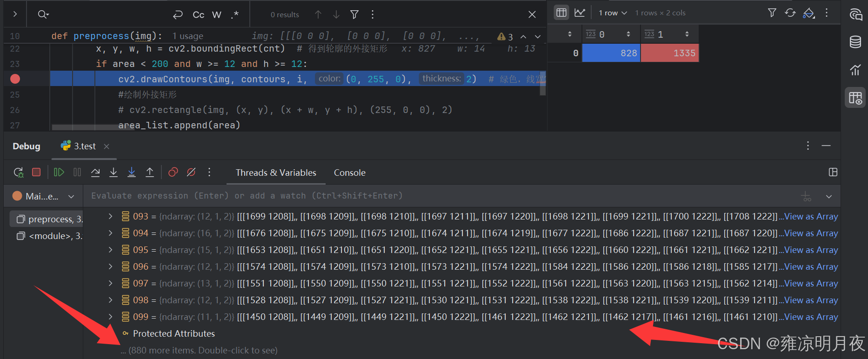Viewport: 868px width, 359px height.
Task: Go to next highlighted problem arrow
Action: pyautogui.click(x=538, y=36)
